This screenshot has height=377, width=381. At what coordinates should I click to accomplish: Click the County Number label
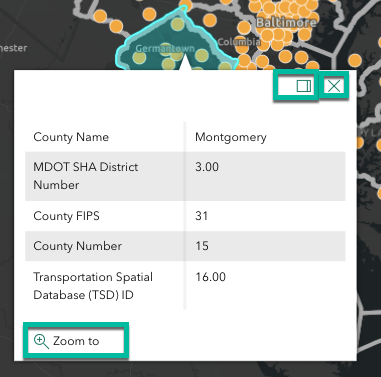pos(77,246)
